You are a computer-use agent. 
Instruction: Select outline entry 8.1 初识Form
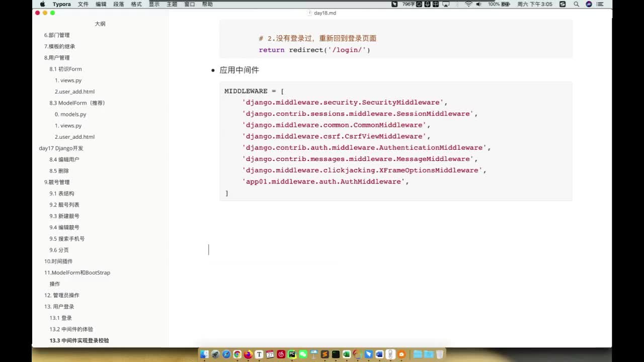coord(65,69)
